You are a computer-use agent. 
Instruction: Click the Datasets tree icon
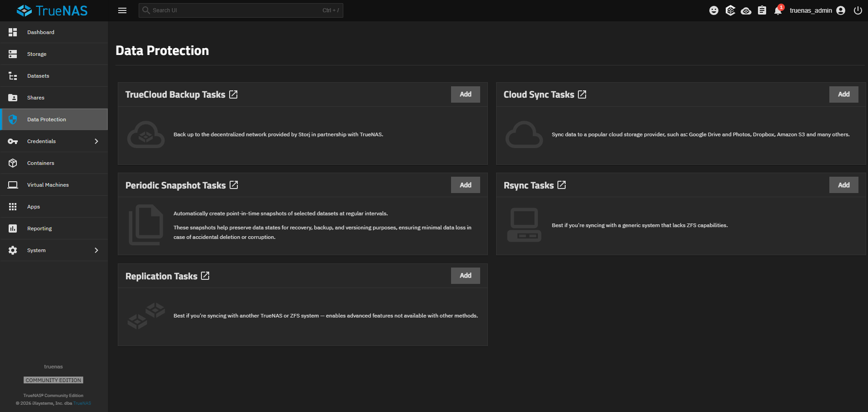click(x=13, y=76)
